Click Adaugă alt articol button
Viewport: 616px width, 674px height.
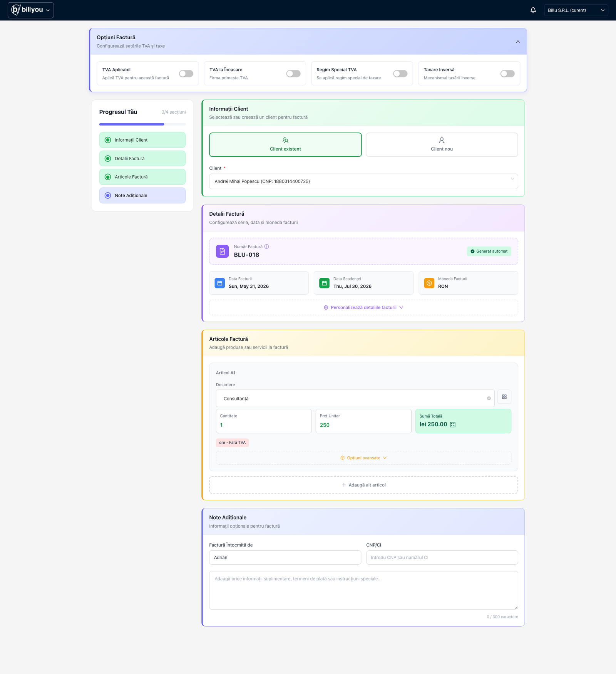click(363, 485)
